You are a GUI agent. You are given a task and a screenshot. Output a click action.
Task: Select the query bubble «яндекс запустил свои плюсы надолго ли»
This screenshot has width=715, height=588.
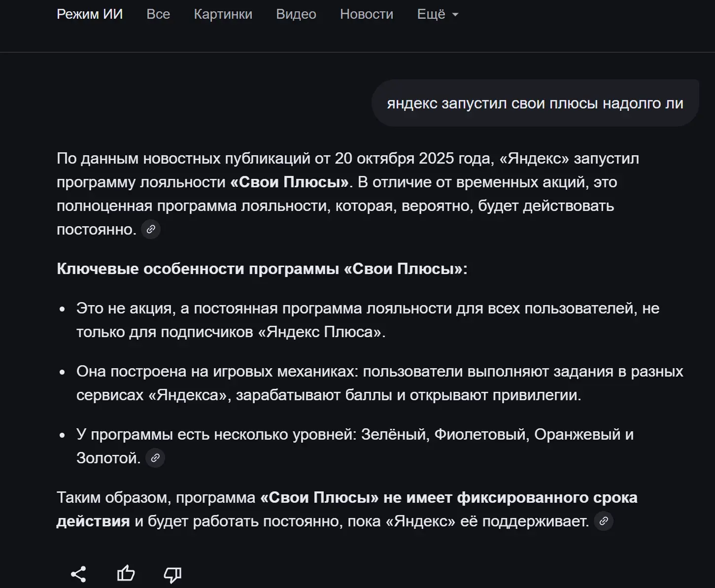click(x=535, y=103)
